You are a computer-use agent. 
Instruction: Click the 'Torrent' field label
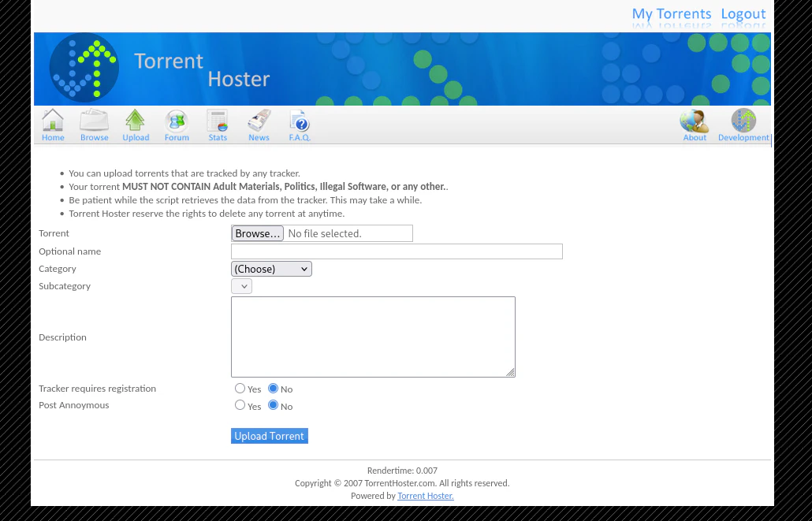[54, 233]
